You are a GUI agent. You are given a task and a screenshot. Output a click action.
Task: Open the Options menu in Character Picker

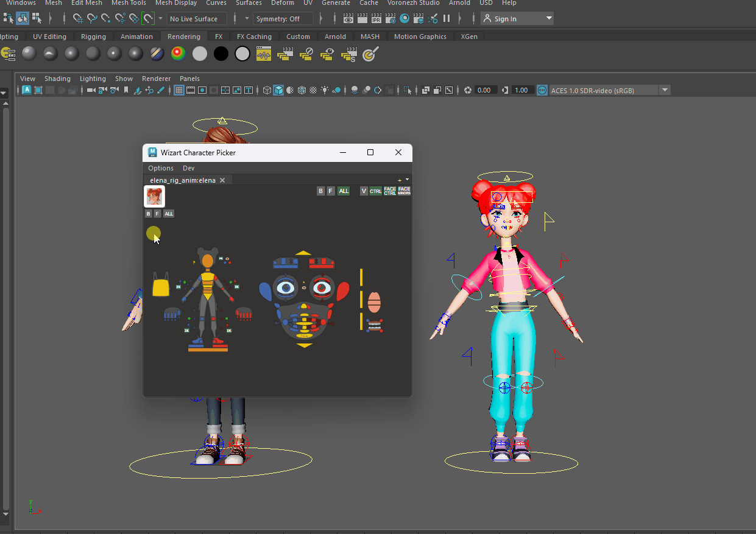point(161,168)
